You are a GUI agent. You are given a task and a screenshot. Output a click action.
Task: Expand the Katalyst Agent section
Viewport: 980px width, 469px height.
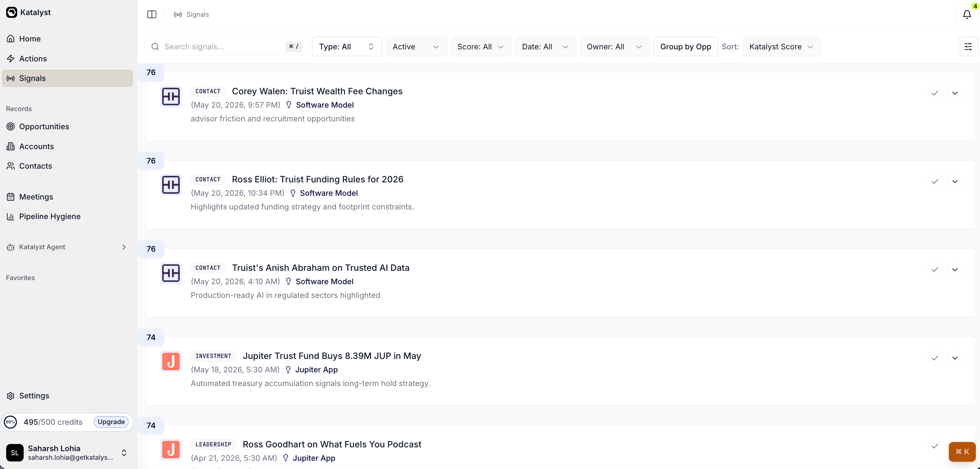click(67, 247)
